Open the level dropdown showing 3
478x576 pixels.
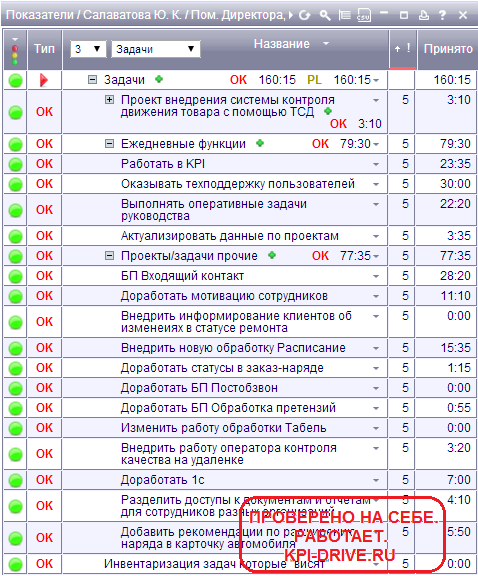(88, 49)
